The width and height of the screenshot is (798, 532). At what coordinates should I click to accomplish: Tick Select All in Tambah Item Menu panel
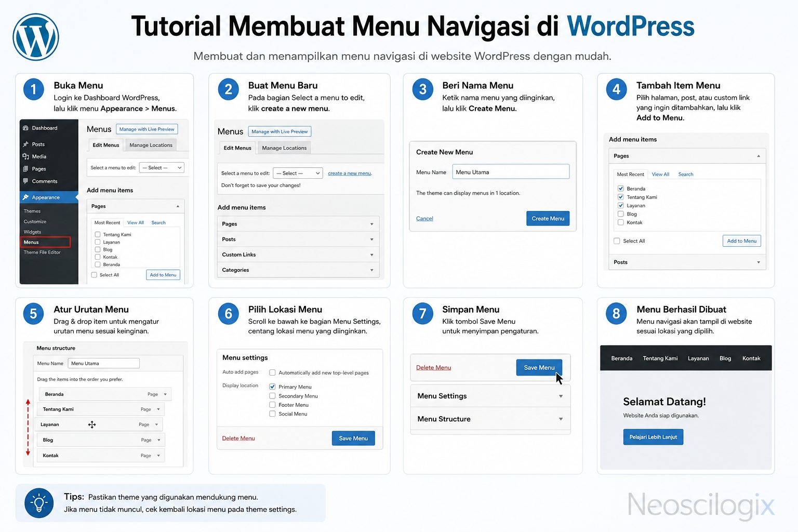tap(617, 241)
